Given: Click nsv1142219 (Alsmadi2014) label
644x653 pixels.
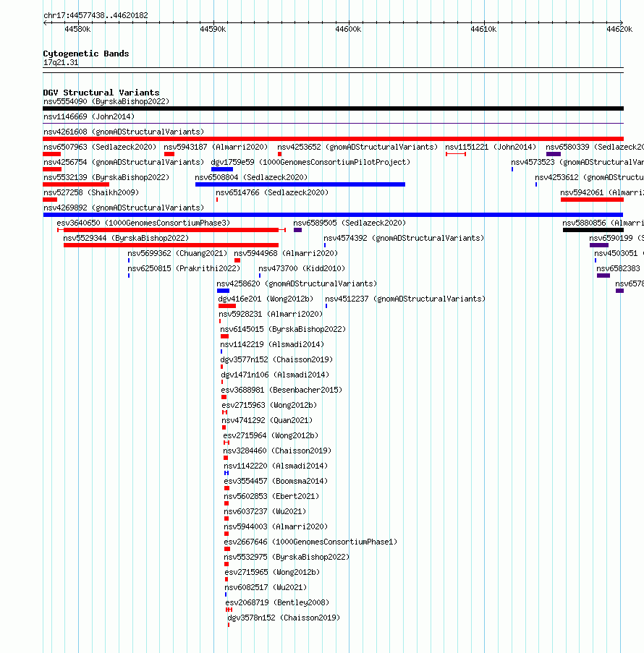Looking at the screenshot, I should click(272, 345).
